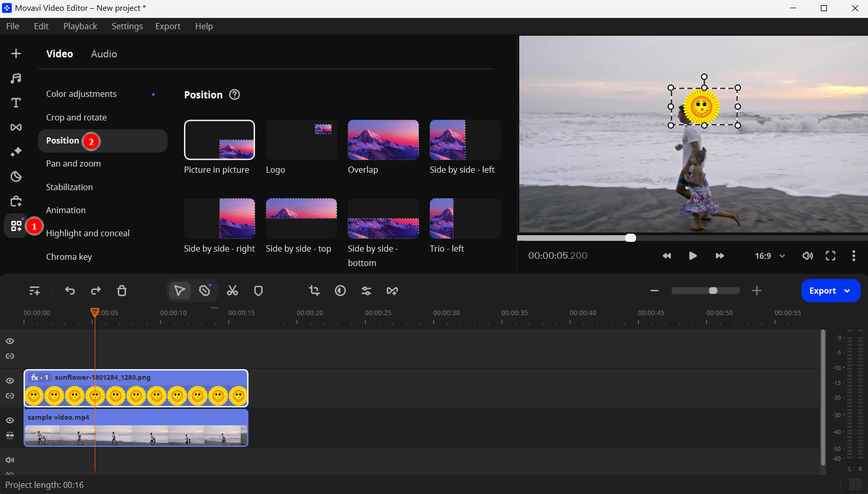Switch to the Video tab
Image resolution: width=868 pixels, height=494 pixels.
click(x=59, y=54)
